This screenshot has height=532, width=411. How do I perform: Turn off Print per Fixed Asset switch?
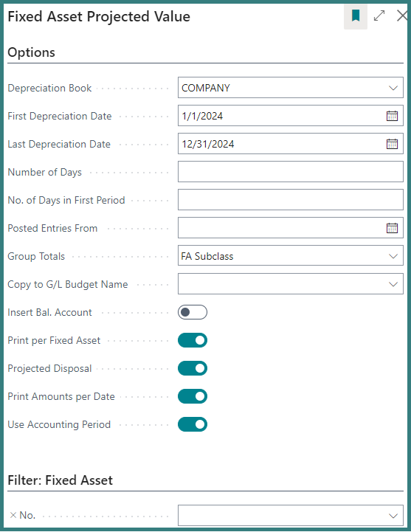(193, 340)
